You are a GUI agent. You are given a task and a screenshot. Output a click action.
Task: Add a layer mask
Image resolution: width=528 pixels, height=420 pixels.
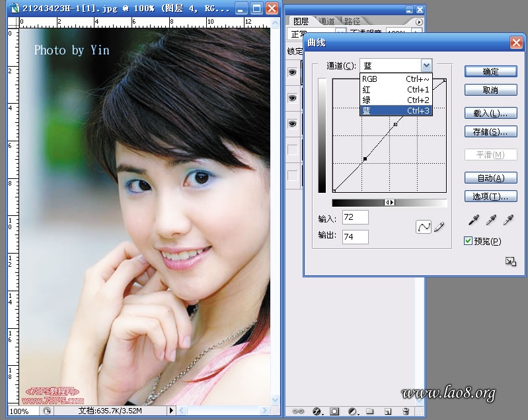click(x=334, y=411)
